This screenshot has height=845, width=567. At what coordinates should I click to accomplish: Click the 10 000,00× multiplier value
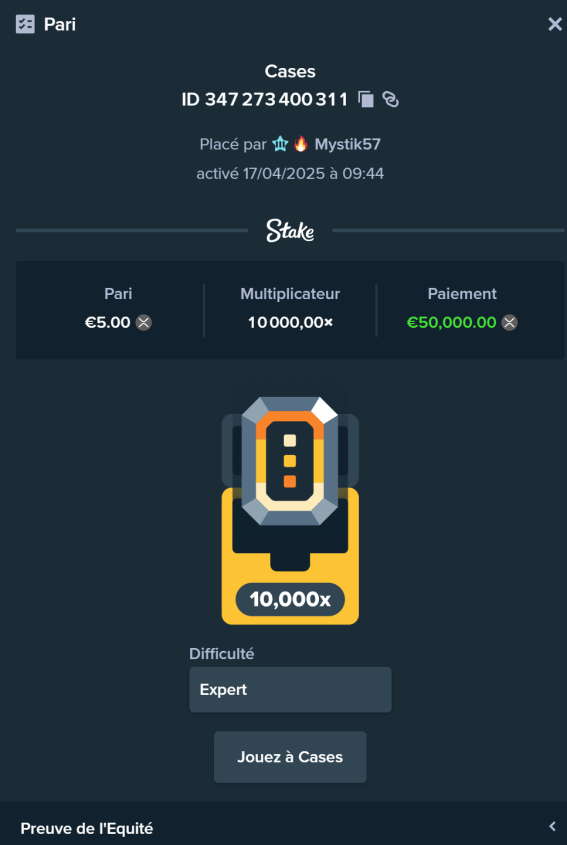tap(290, 323)
